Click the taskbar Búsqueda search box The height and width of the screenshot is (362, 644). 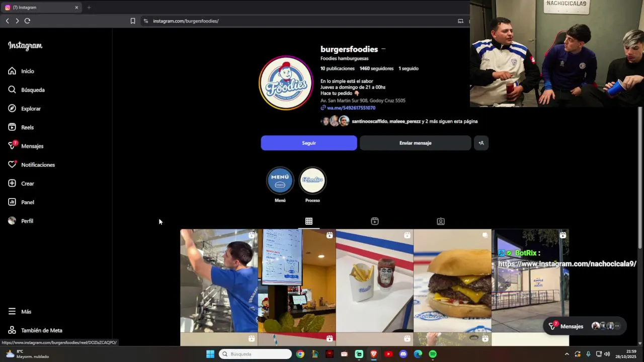(255, 354)
